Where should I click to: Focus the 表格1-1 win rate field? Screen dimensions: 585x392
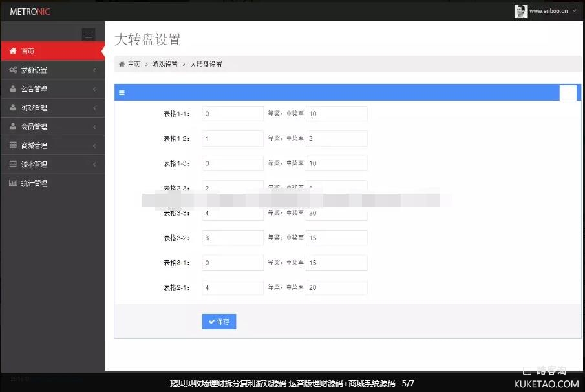337,114
